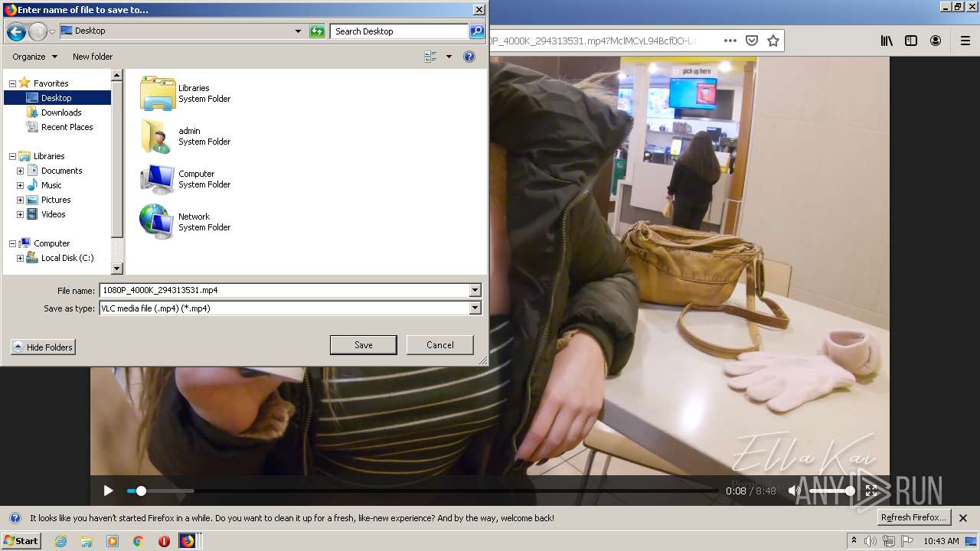Open Chrome from the taskbar

pos(139,541)
